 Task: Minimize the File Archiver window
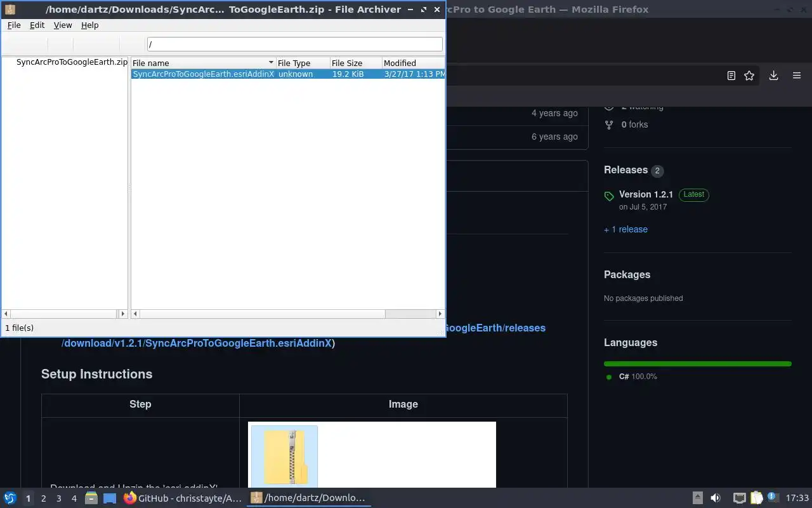click(411, 10)
